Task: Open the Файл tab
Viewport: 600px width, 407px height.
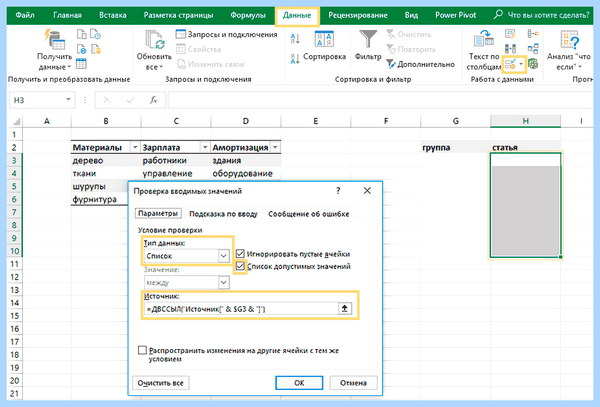Action: pyautogui.click(x=25, y=15)
